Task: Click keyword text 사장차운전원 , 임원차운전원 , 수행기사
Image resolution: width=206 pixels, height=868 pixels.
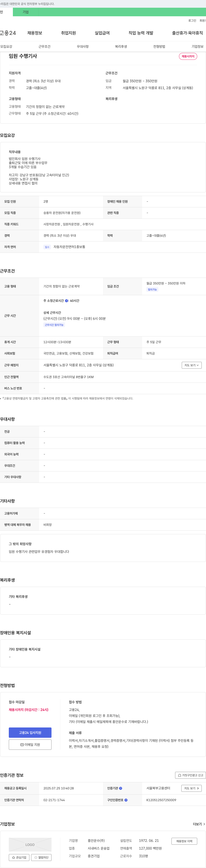Action: [x=68, y=224]
